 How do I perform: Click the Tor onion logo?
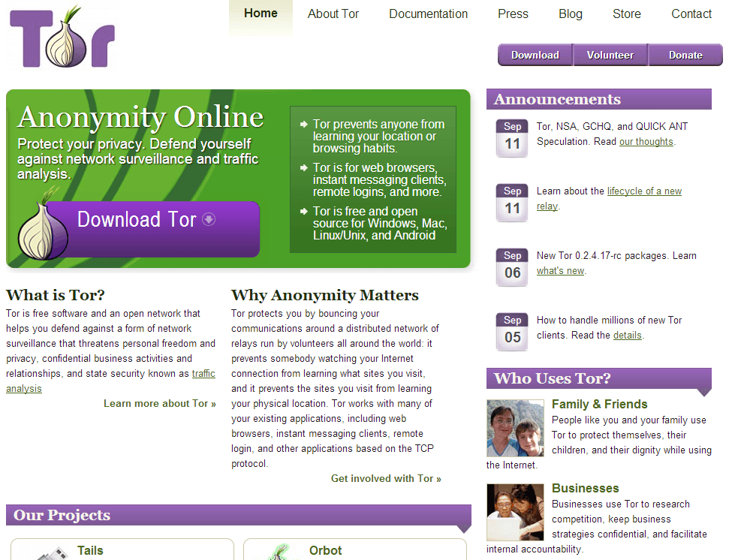(x=62, y=37)
